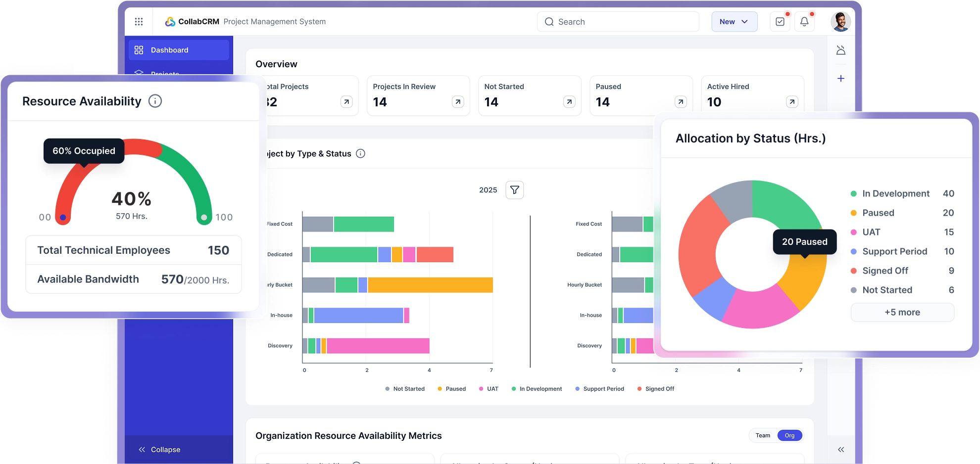980x464 pixels.
Task: Open the notifications bell
Action: click(x=804, y=22)
